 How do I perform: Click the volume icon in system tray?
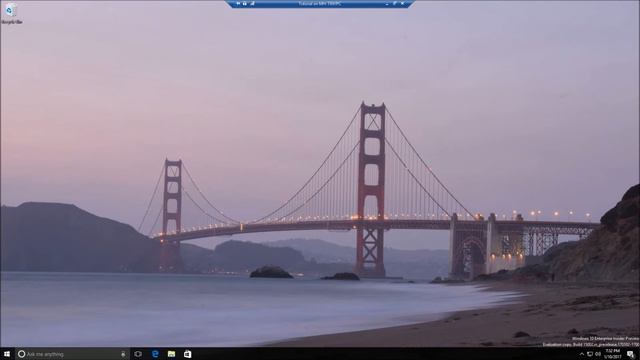pyautogui.click(x=598, y=354)
